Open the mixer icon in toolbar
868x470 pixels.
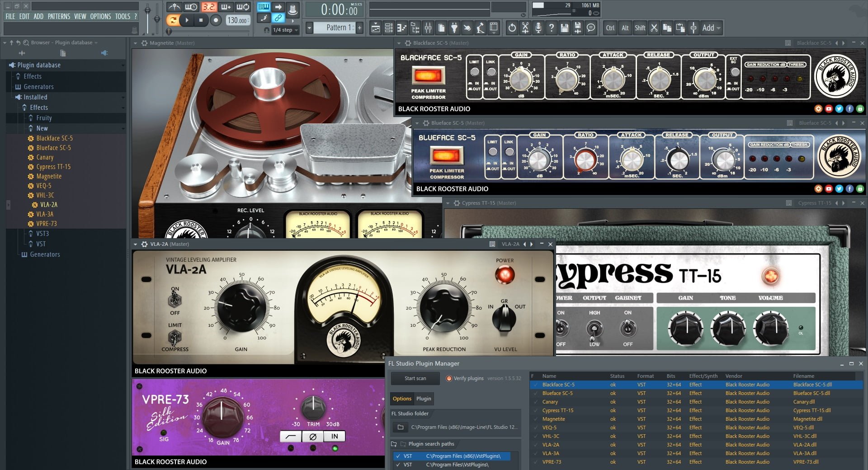[x=428, y=28]
